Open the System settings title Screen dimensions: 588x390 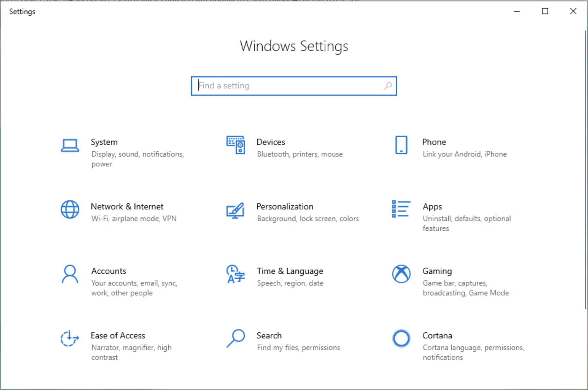tap(104, 142)
